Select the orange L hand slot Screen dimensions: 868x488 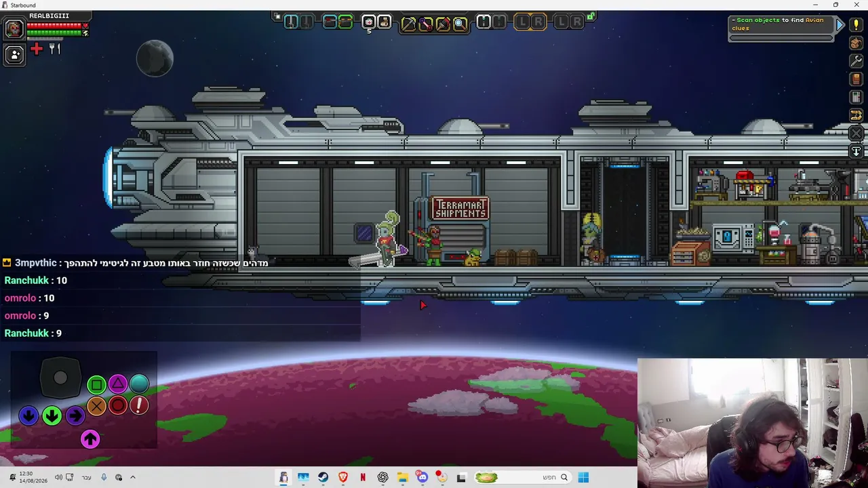click(522, 22)
